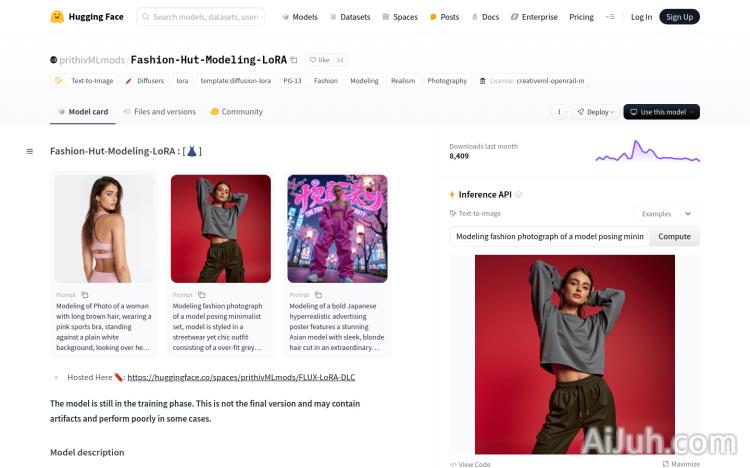Open the Use this model dropdown
Screen dimensions: 750x468
pos(661,112)
